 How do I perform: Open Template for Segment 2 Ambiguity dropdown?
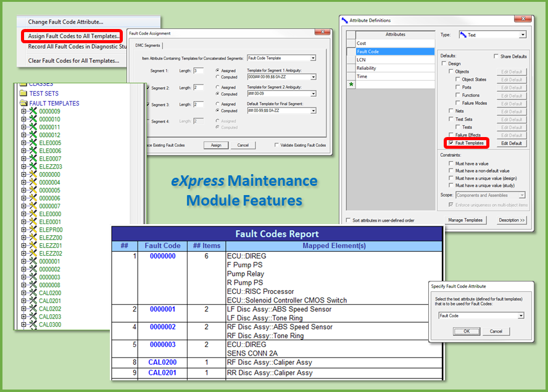click(313, 94)
